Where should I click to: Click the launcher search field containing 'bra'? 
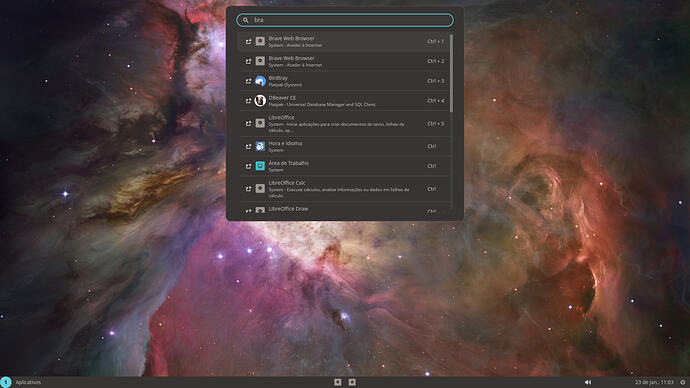(x=345, y=20)
